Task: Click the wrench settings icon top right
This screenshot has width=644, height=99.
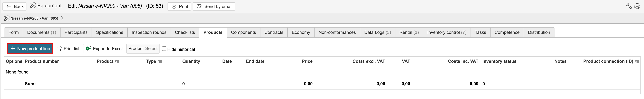Action: pyautogui.click(x=629, y=6)
